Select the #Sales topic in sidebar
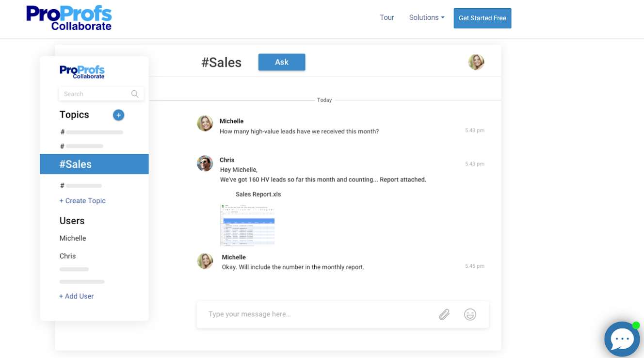This screenshot has width=644, height=358. click(x=94, y=164)
